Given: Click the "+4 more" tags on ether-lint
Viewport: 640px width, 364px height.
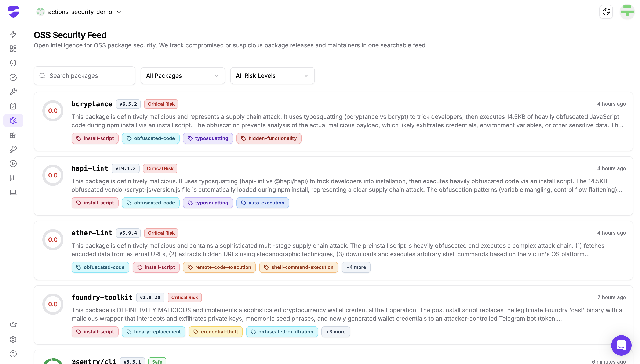Looking at the screenshot, I should coord(356,267).
